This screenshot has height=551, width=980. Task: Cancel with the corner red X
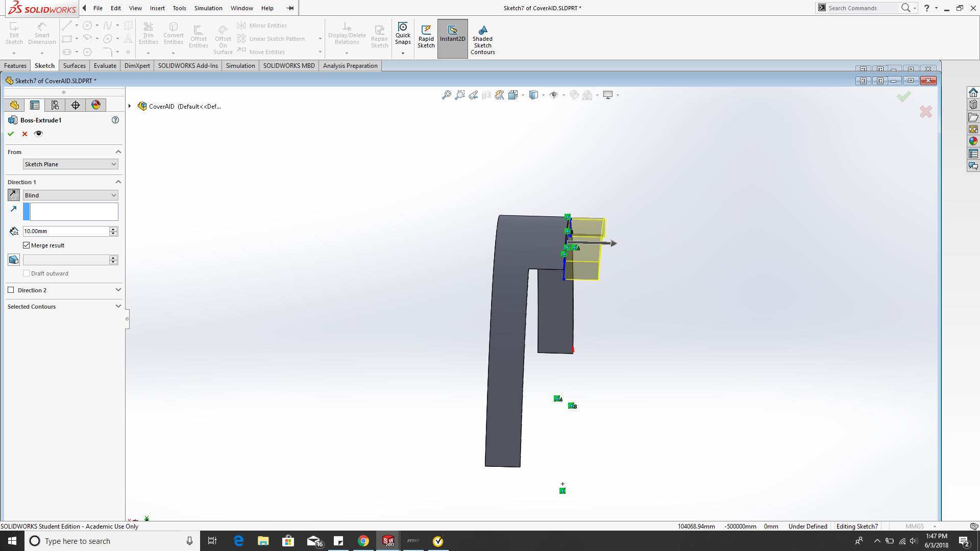pos(926,112)
